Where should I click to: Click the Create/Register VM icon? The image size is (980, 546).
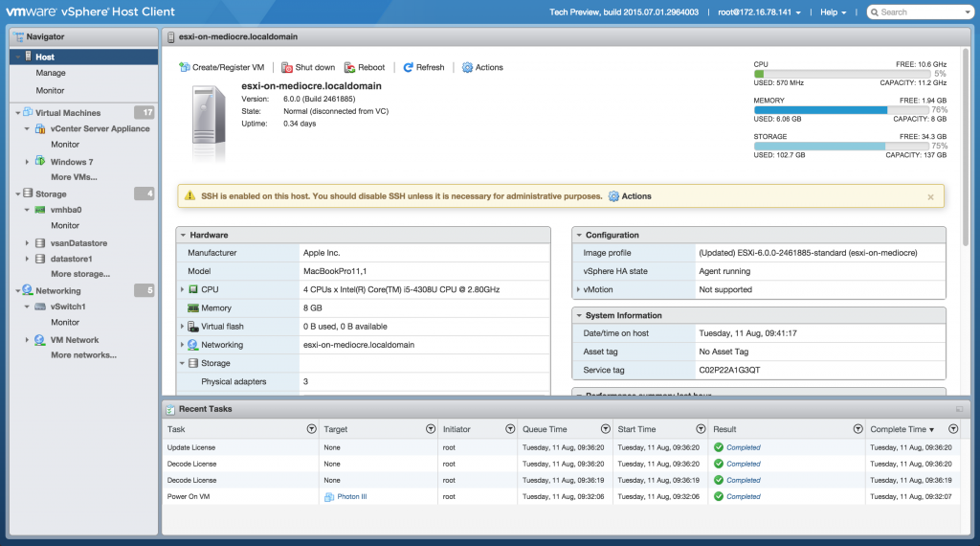point(185,67)
